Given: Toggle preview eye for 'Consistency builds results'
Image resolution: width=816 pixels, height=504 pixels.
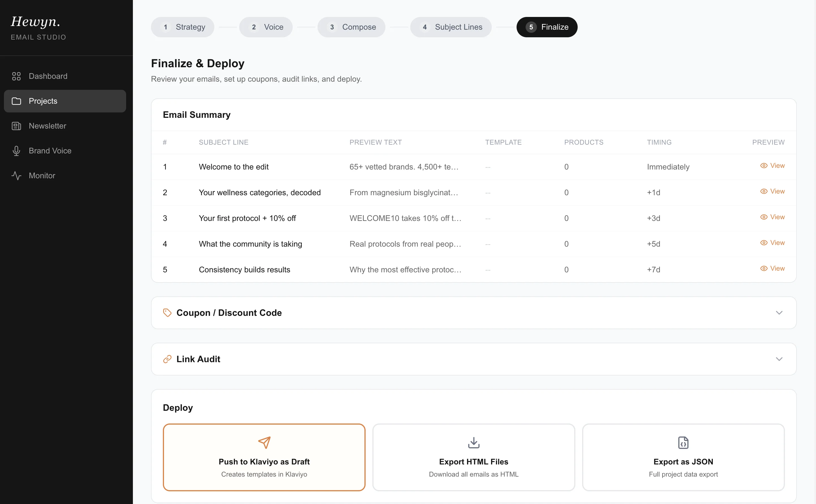Looking at the screenshot, I should click(x=765, y=268).
